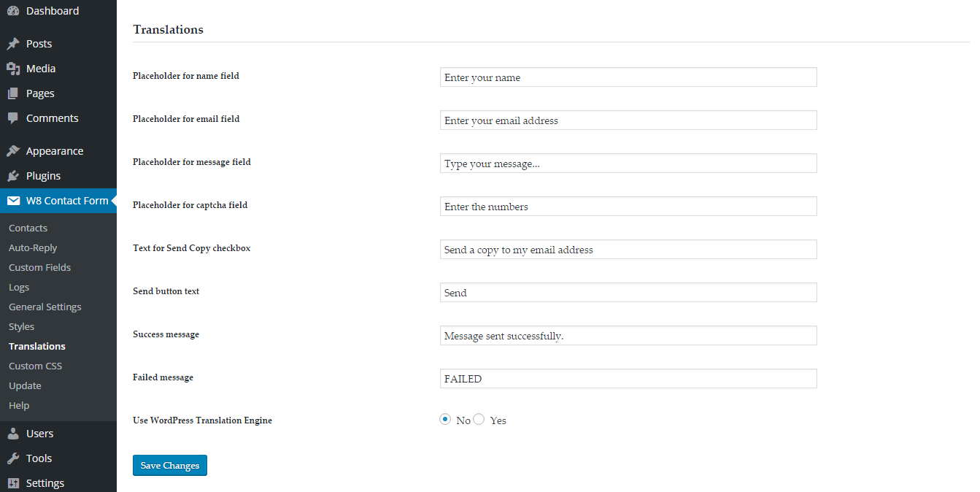The image size is (980, 492).
Task: Click the Dashboard gauge icon
Action: (x=13, y=11)
